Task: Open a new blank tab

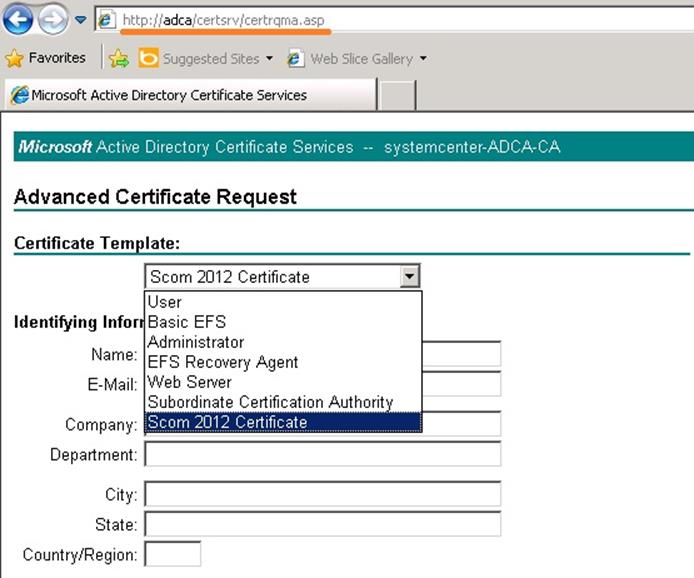Action: click(x=397, y=95)
